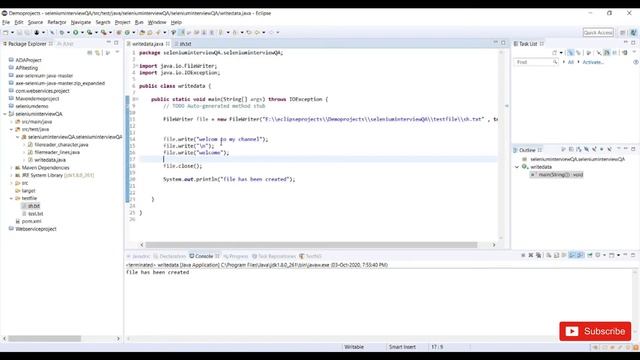This screenshot has width=640, height=360.
Task: Click the New Java Class green toolbar icon
Action: pos(127,32)
